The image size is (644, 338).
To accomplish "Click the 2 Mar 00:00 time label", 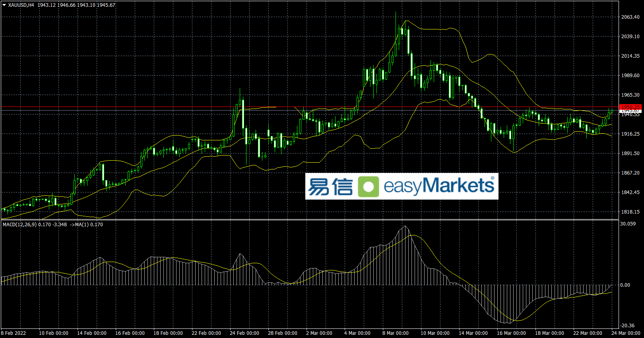I will click(x=319, y=333).
